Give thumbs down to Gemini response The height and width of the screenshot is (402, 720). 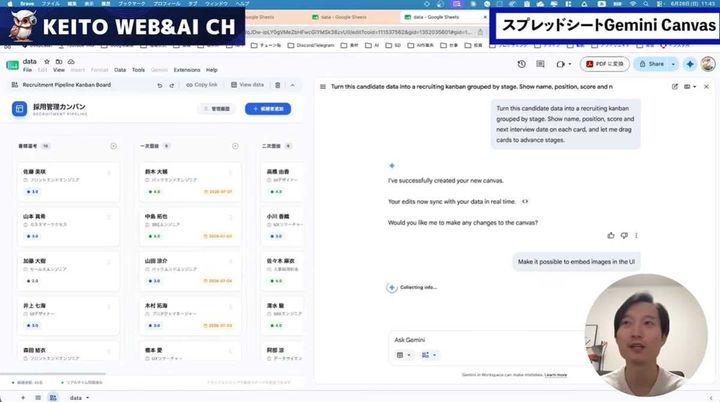pos(624,236)
